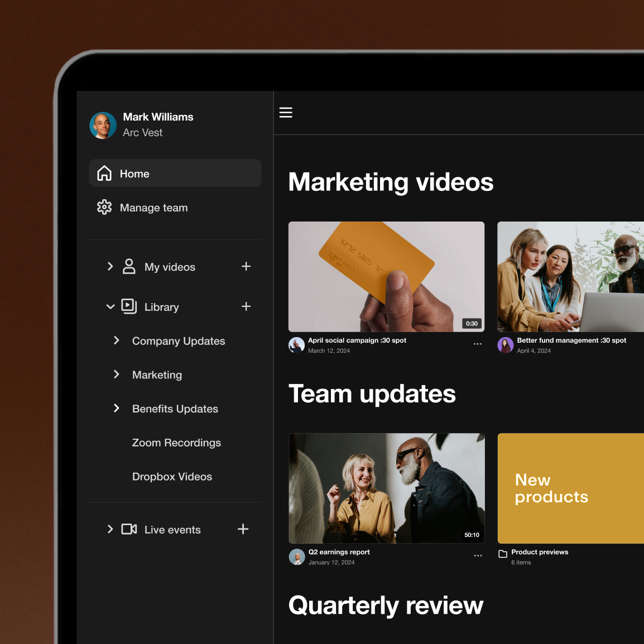Open Company Updates folder
Screen dimensions: 644x644
pyautogui.click(x=178, y=341)
